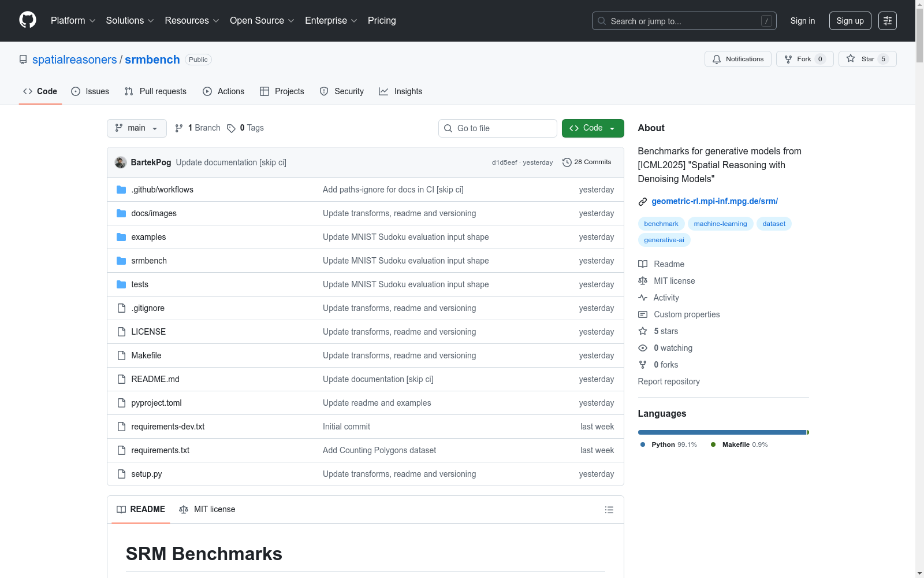Click the repository icon before spatialreasoners

23,60
